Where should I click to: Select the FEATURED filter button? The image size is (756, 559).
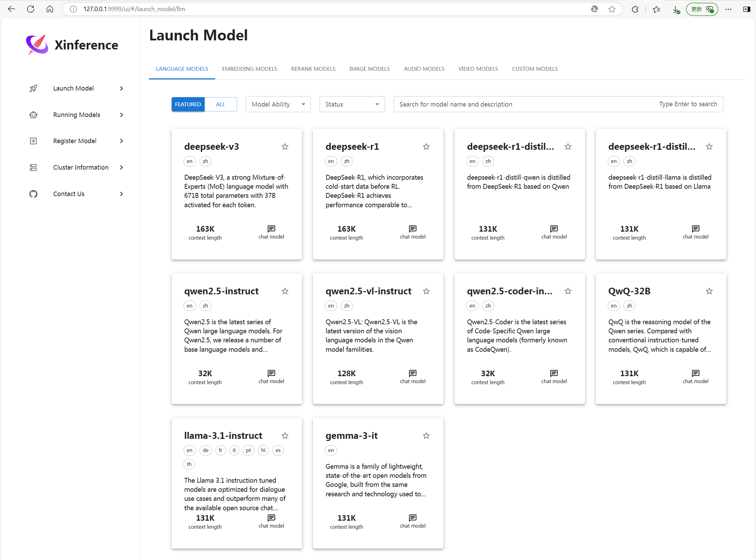coord(188,104)
